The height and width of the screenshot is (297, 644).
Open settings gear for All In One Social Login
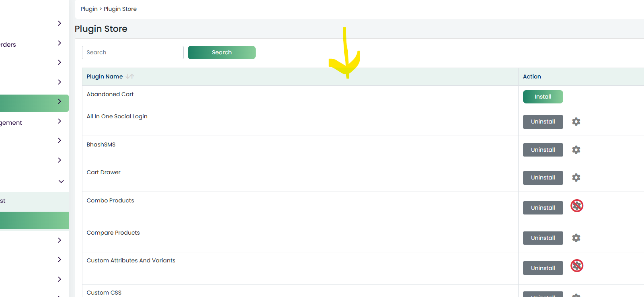tap(576, 122)
